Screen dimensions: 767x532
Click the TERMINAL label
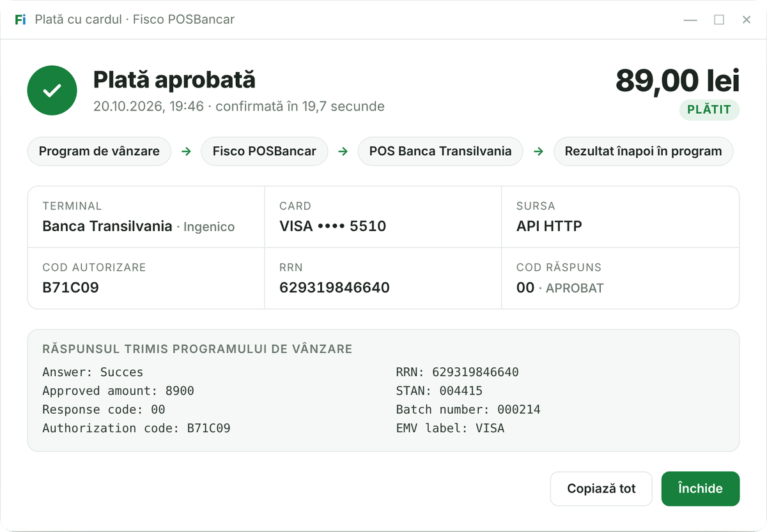(x=72, y=206)
